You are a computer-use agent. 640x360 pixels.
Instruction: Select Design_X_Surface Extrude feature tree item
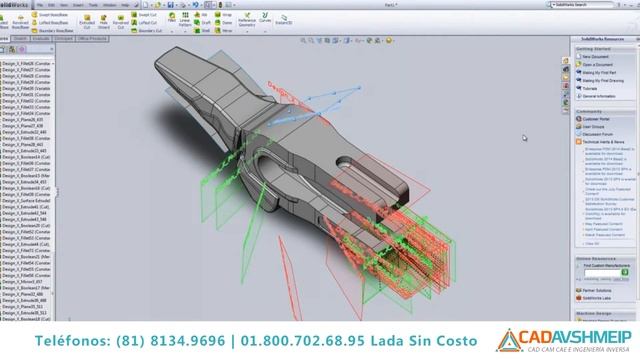tap(25, 201)
